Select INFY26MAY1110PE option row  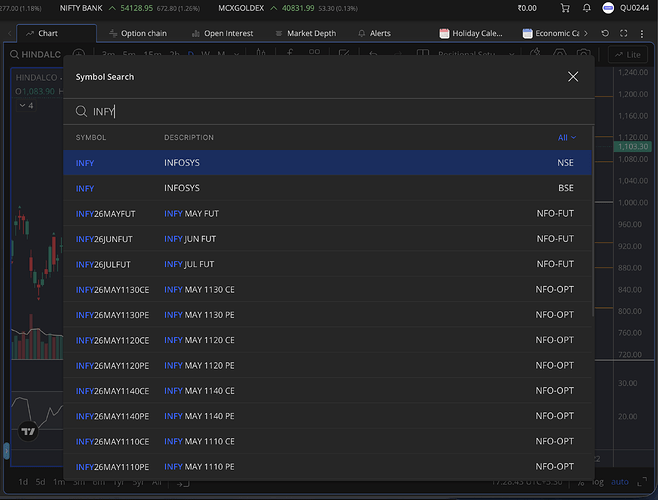(x=327, y=467)
